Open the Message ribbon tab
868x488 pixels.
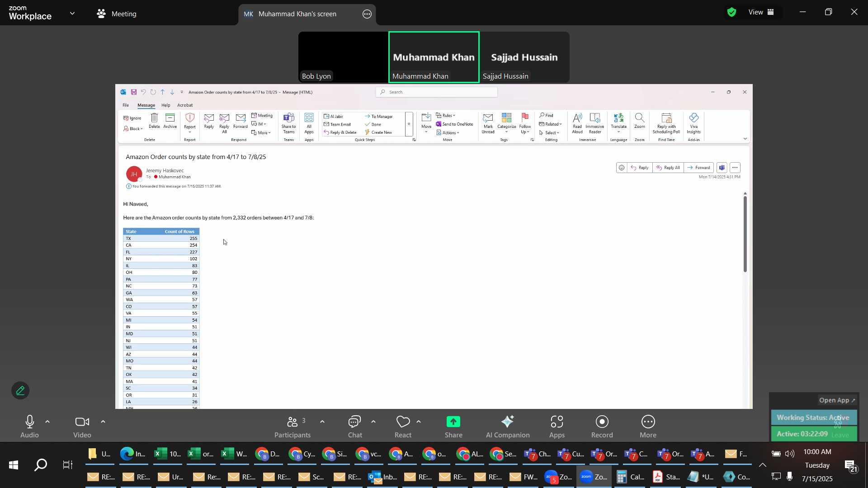(x=146, y=105)
